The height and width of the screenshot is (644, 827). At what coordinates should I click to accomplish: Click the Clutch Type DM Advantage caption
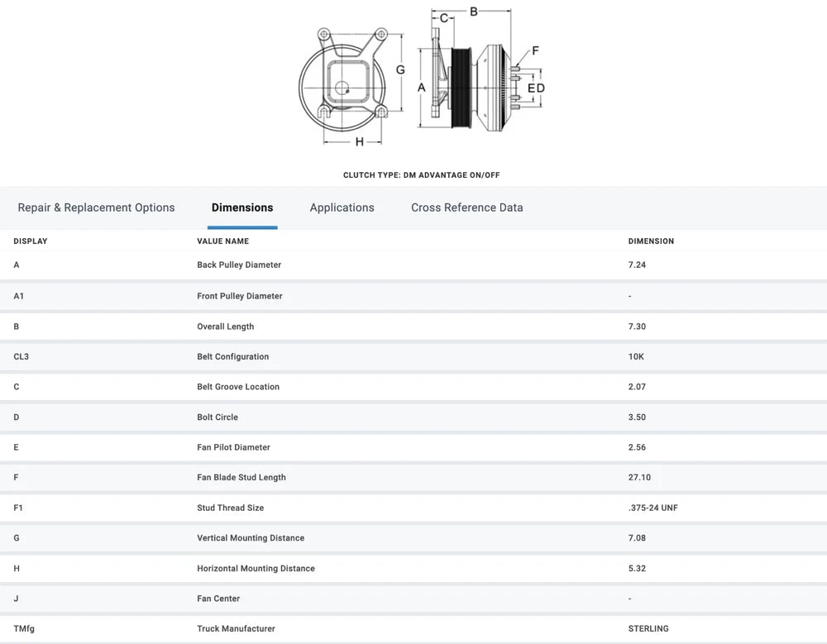coord(421,175)
